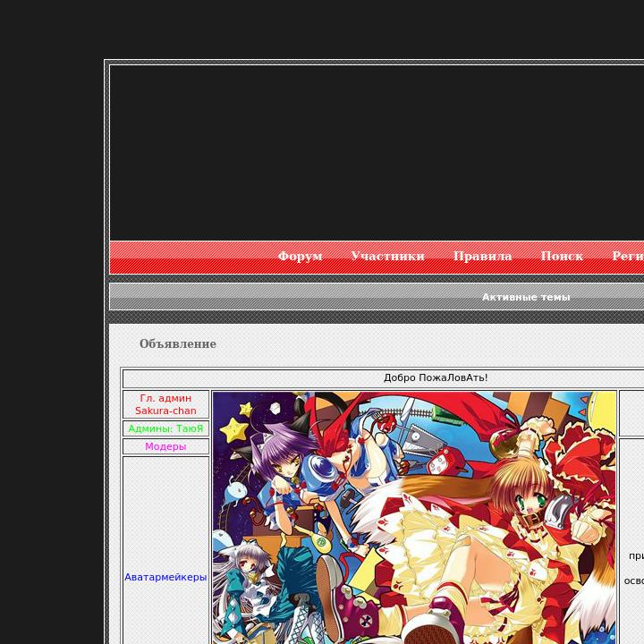Open the Поиск search page
The height and width of the screenshot is (644, 644).
[x=562, y=256]
